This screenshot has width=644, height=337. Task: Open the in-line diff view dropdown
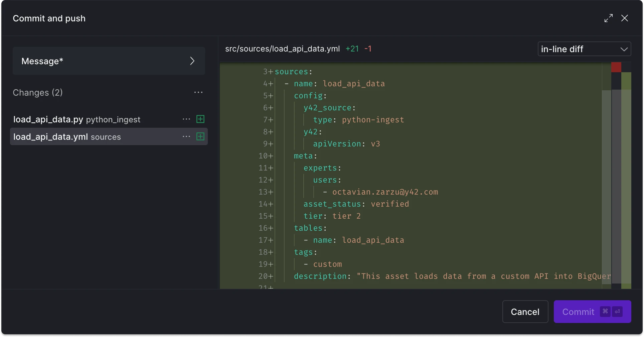(x=580, y=49)
